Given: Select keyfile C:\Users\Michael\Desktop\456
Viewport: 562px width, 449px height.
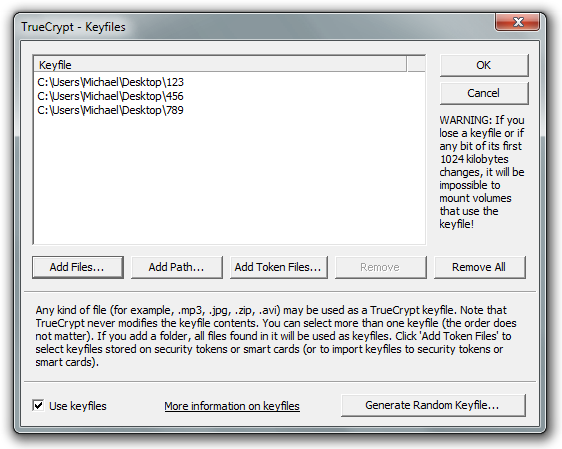Looking at the screenshot, I should pos(110,96).
